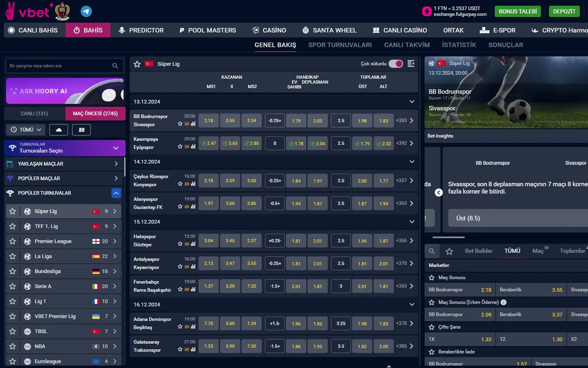Viewport: 588px width, 368px height.
Task: Click the search magnifier in the team search box
Action: pos(115,66)
